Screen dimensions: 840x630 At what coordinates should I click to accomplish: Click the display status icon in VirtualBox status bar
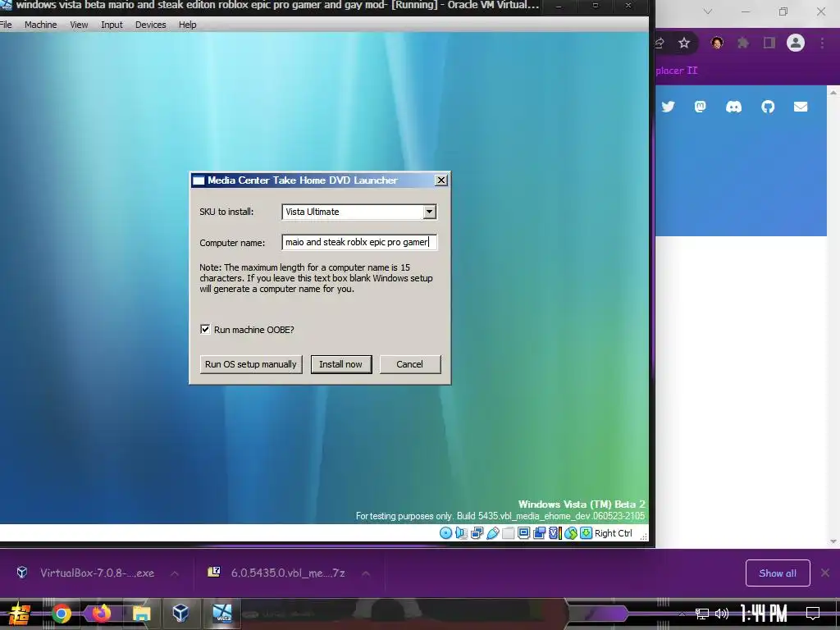(524, 533)
